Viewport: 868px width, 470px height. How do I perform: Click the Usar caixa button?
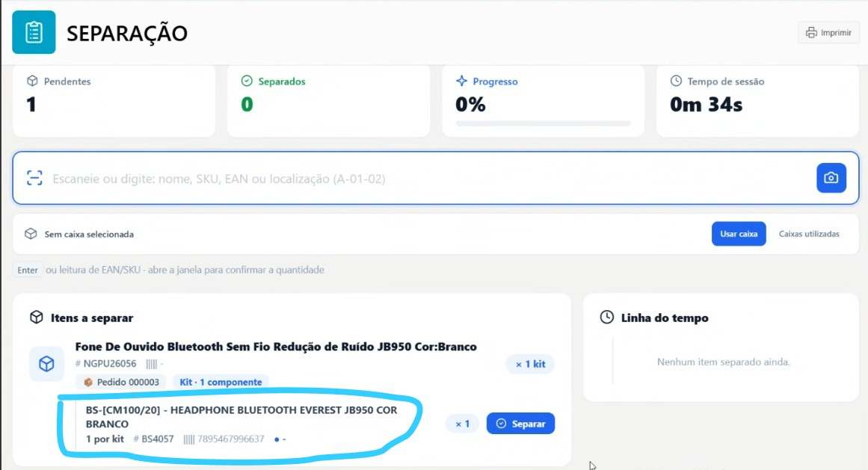click(x=739, y=234)
